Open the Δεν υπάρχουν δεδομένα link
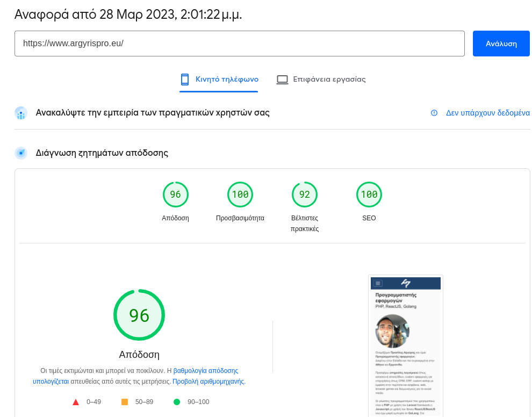532x417 pixels. [487, 113]
